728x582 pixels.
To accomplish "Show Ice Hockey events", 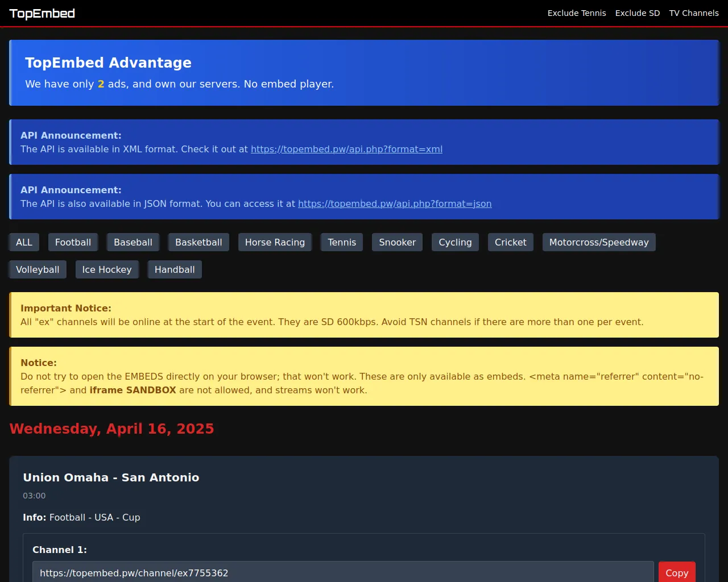I will [107, 269].
